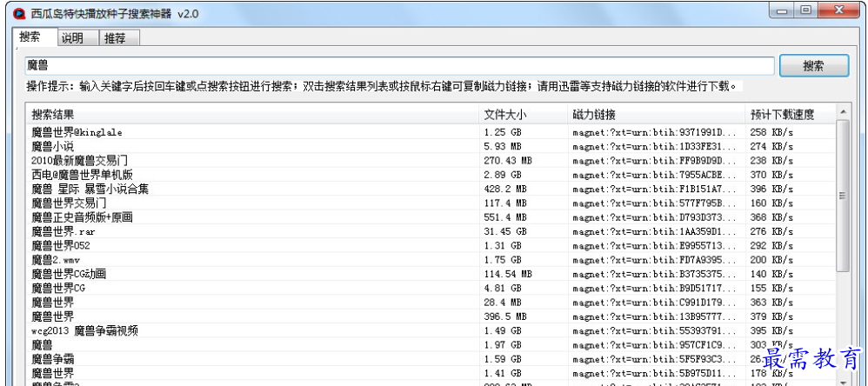Click the magnet link starting btih:957CF1C9
Image resolution: width=868 pixels, height=386 pixels.
point(655,344)
